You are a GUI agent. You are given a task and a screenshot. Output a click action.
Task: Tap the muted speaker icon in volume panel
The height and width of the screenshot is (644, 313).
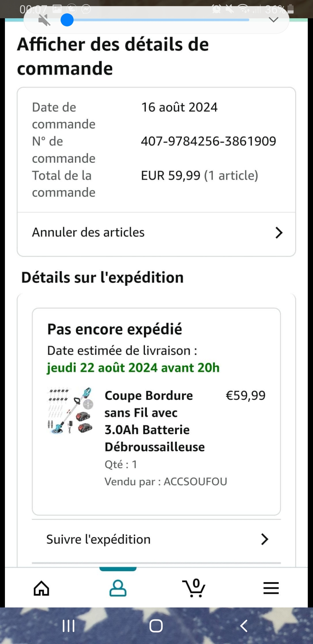point(44,20)
